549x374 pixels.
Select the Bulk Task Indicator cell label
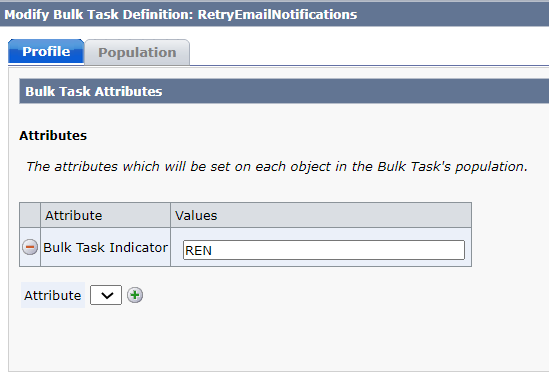[105, 247]
